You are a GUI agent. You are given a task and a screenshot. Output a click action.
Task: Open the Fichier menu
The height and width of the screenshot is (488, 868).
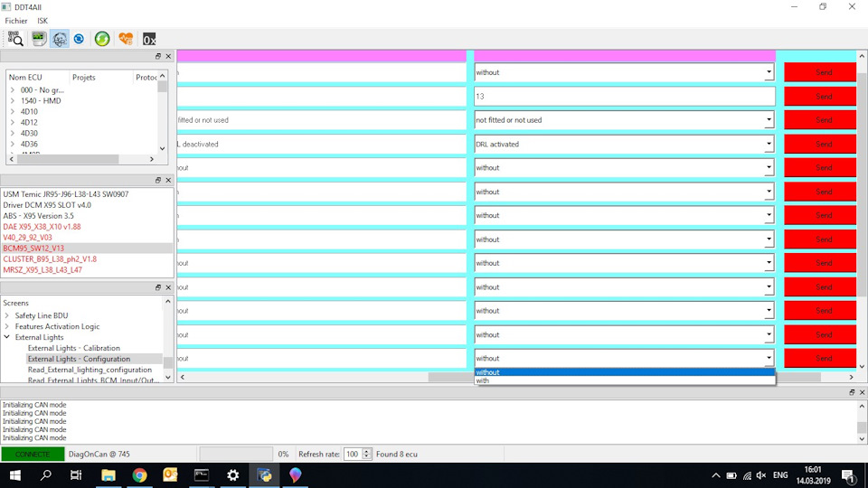point(16,20)
